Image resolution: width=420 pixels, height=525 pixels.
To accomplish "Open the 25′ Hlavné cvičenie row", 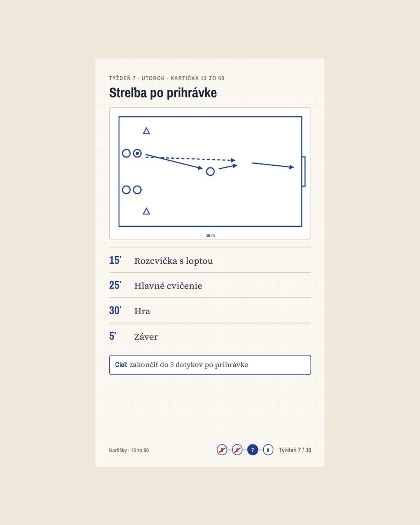I will tap(210, 285).
